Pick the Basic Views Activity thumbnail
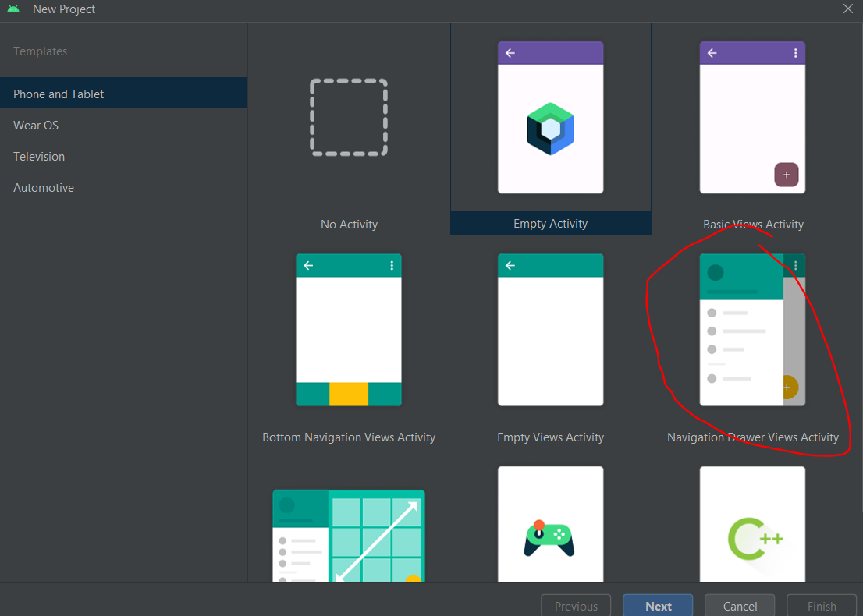This screenshot has height=616, width=863. [752, 117]
